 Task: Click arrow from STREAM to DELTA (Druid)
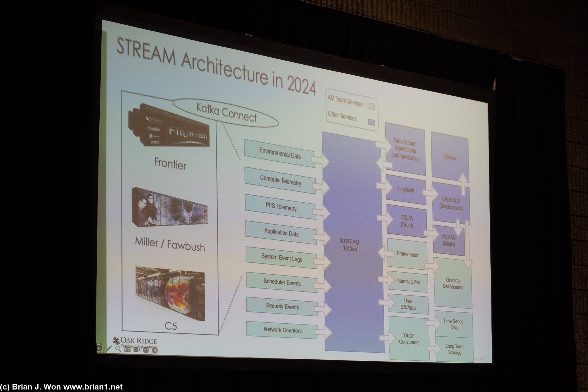click(385, 219)
